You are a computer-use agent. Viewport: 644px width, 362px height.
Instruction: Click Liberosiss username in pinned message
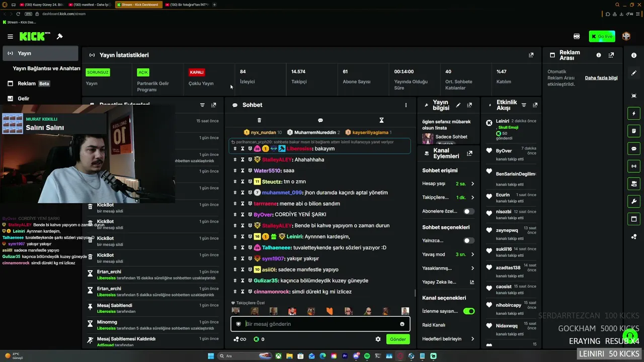click(299, 149)
